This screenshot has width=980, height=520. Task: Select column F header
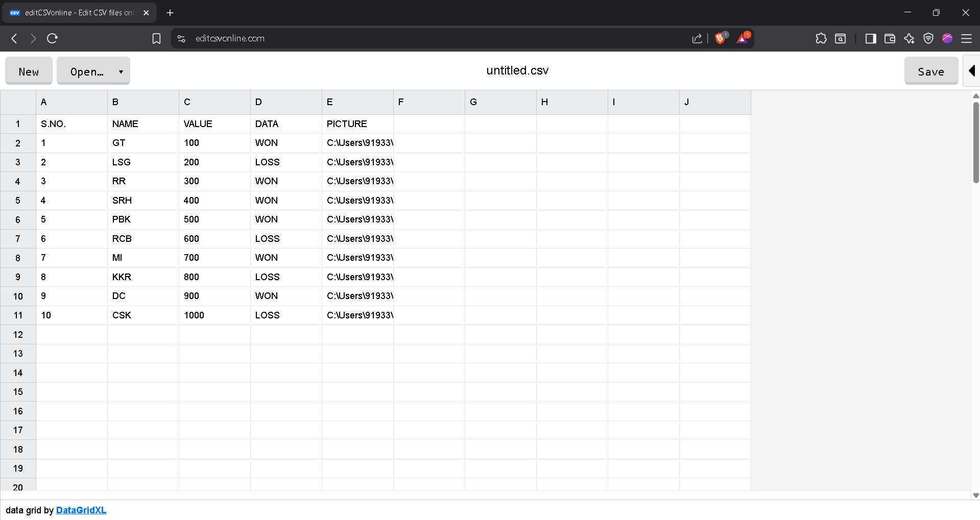point(429,102)
